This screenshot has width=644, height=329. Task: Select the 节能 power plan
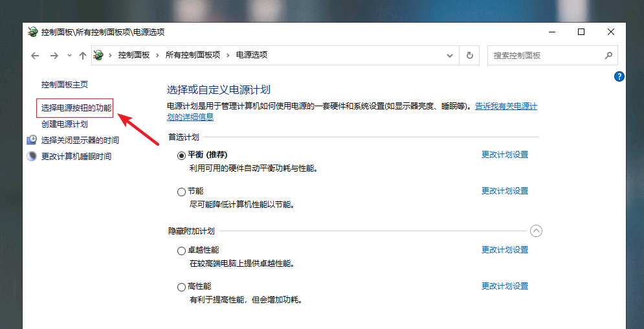181,191
